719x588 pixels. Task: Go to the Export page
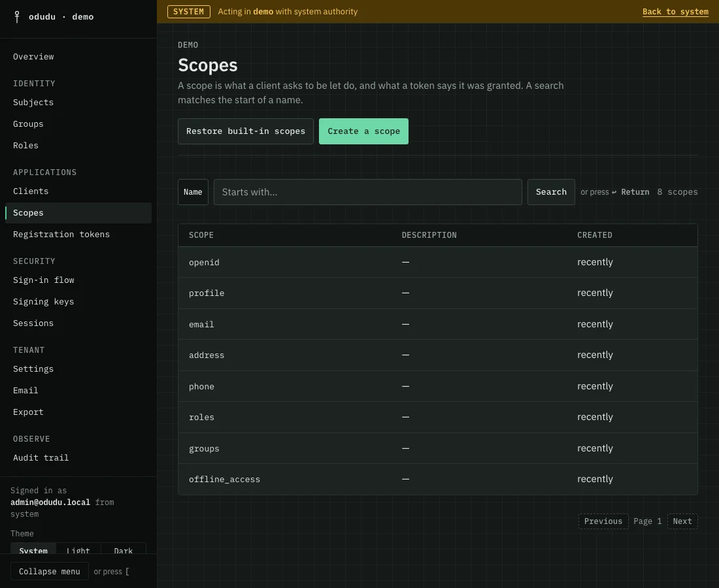[78, 412]
